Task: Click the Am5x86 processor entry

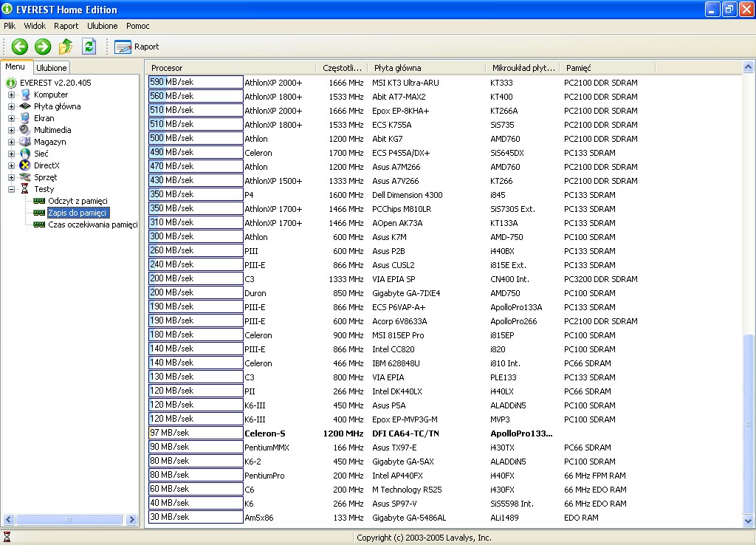Action: click(x=259, y=518)
